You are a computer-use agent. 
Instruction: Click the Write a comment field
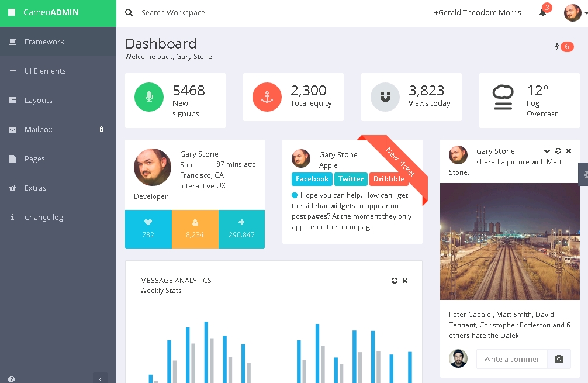[x=511, y=359]
